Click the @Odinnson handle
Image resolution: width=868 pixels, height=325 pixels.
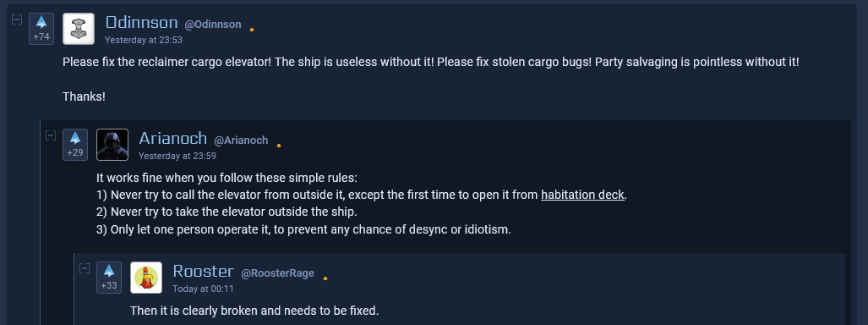point(213,25)
